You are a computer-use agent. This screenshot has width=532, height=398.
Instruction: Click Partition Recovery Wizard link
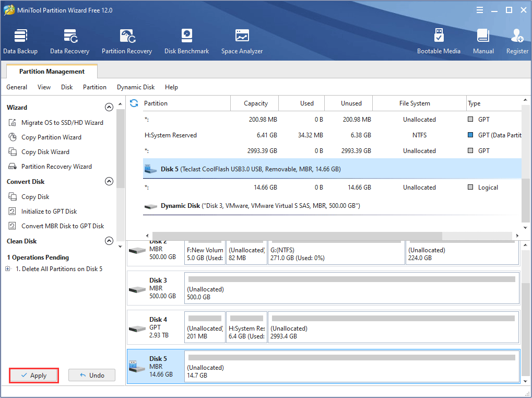coord(56,166)
